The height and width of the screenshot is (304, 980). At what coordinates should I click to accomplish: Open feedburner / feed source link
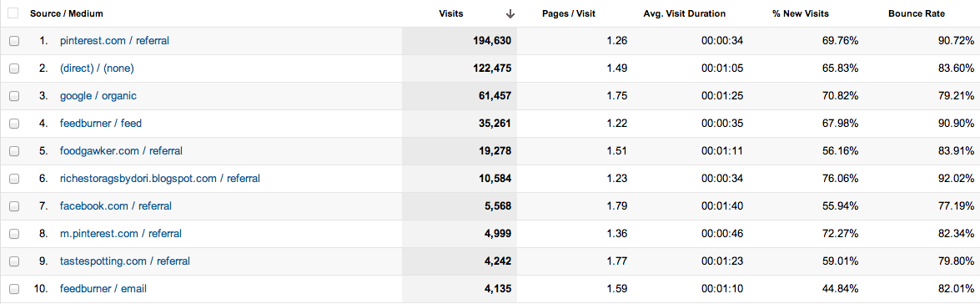click(x=101, y=124)
